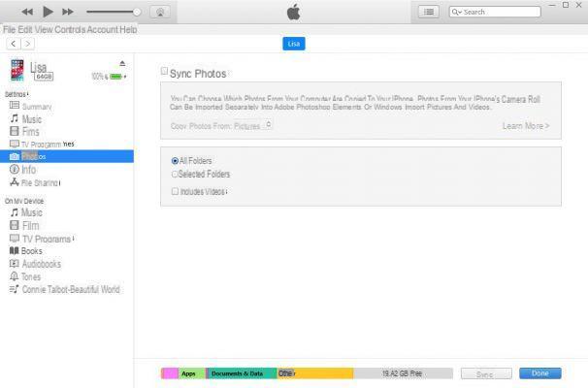
Task: Click the fast forward next button
Action: pyautogui.click(x=68, y=12)
